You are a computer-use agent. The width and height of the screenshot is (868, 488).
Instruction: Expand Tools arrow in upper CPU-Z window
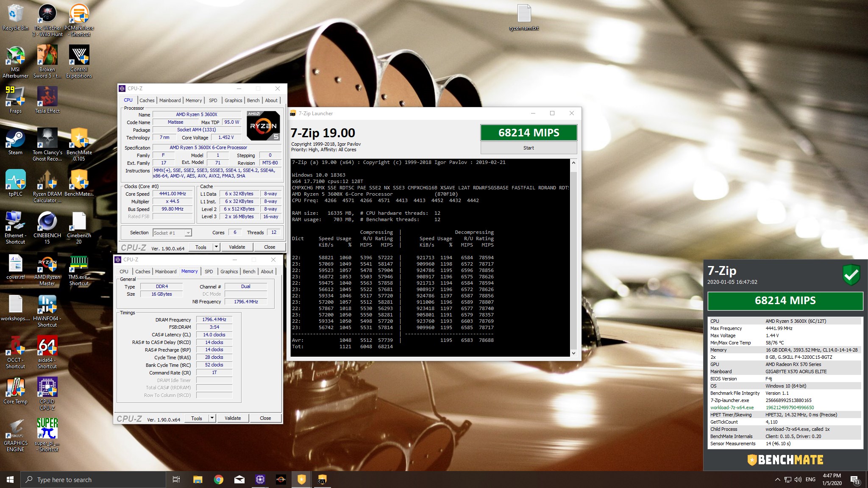point(216,247)
